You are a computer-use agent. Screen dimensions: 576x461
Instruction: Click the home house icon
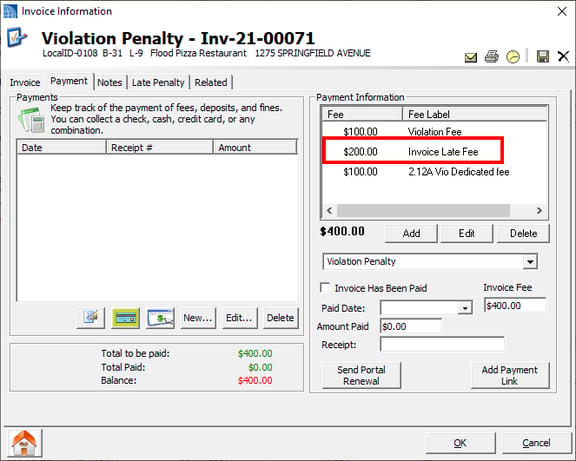24,443
